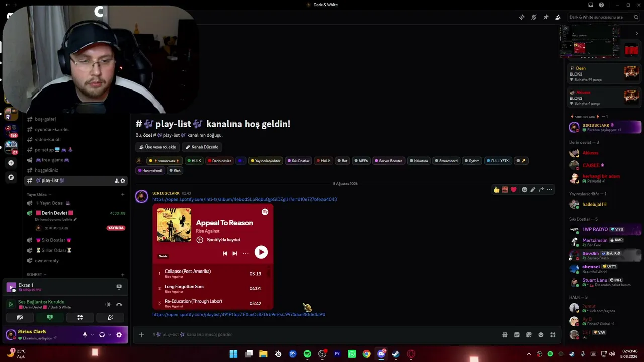Collapse the SOHBET category
The height and width of the screenshot is (362, 644).
[36, 275]
